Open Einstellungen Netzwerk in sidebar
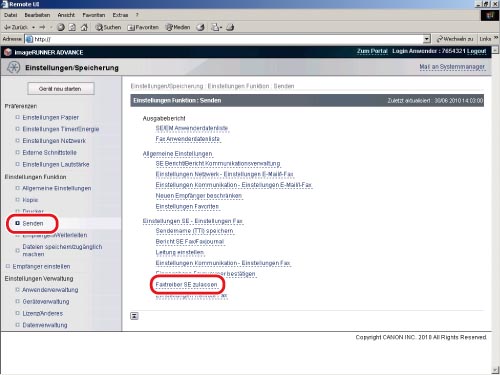This screenshot has width=500, height=375. pyautogui.click(x=54, y=141)
